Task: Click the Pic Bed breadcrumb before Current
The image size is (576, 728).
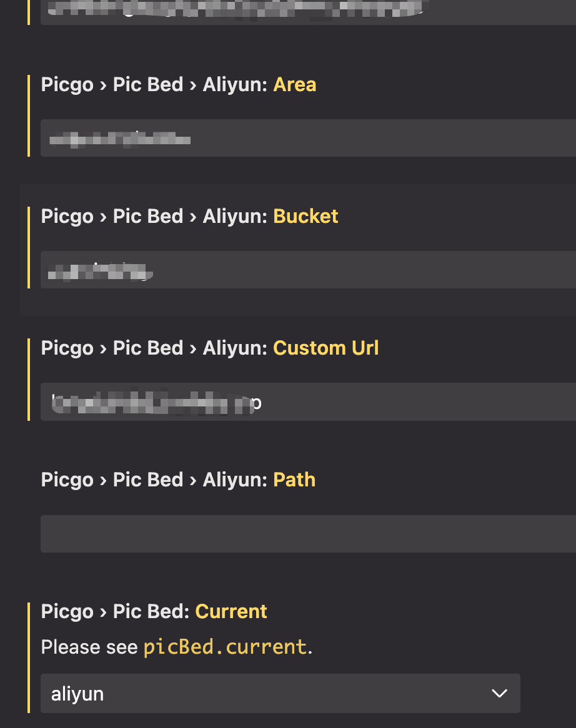Action: tap(147, 611)
